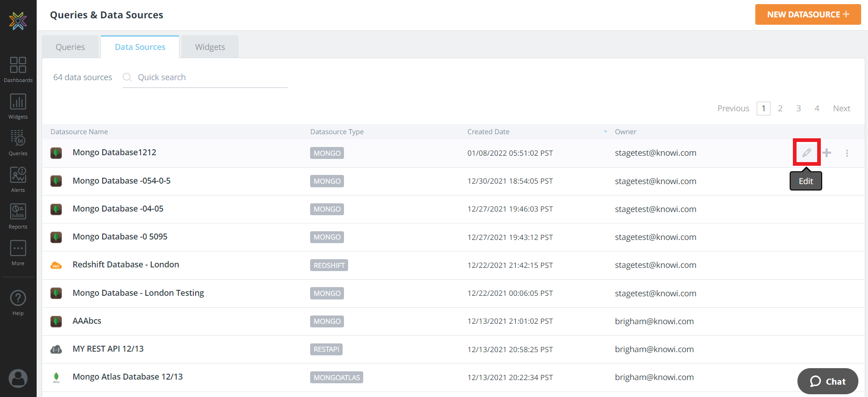Click the plus icon on Mongo Database1212 row
The image size is (868, 397).
point(827,153)
